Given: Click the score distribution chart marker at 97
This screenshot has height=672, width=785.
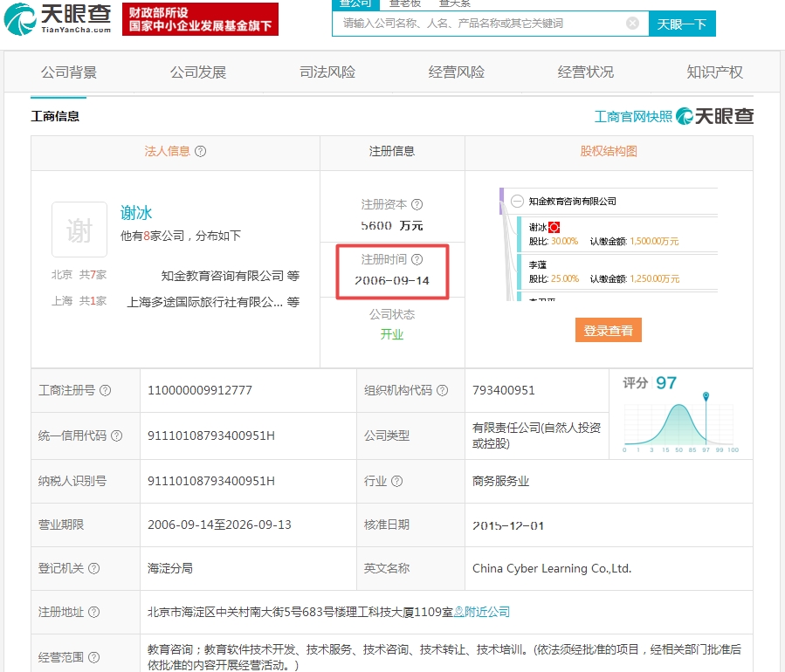Looking at the screenshot, I should click(x=706, y=396).
